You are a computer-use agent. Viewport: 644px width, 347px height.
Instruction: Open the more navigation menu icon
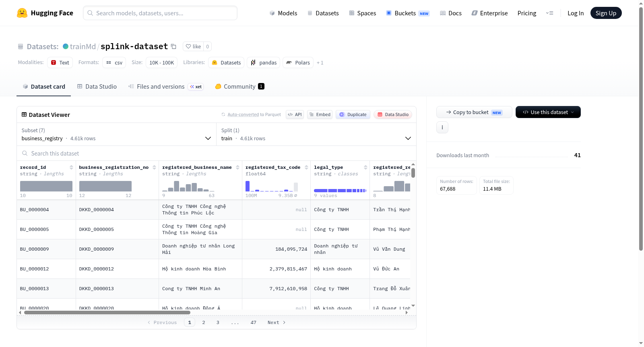549,13
